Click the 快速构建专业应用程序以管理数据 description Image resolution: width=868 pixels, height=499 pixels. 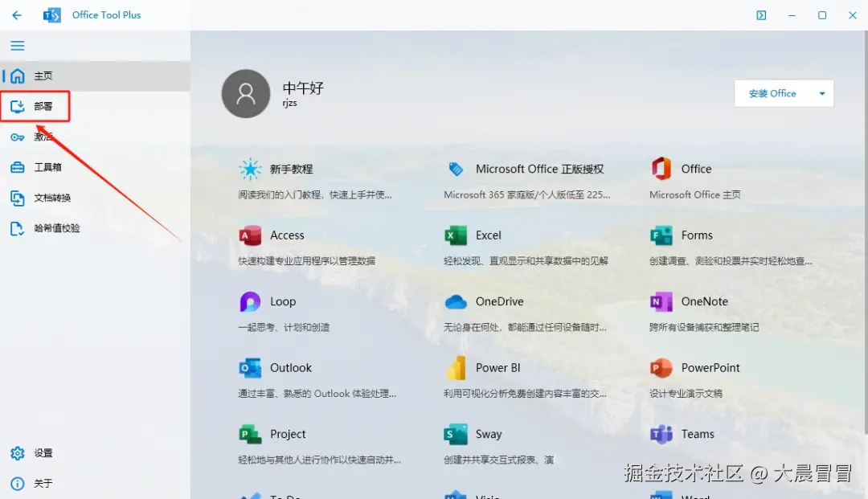[307, 260]
